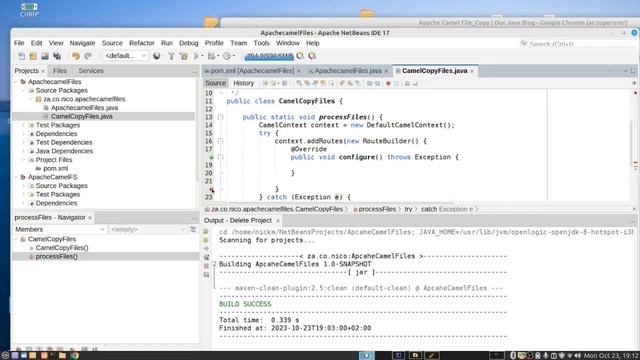Collapse the ApacheCamelFS project node
640x360 pixels.
(x=16, y=177)
